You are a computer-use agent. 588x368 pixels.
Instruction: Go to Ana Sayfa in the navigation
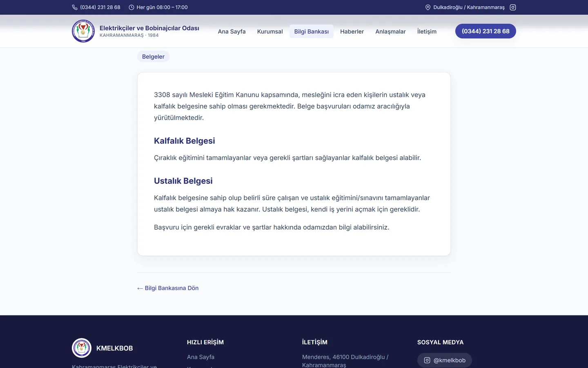coord(232,31)
